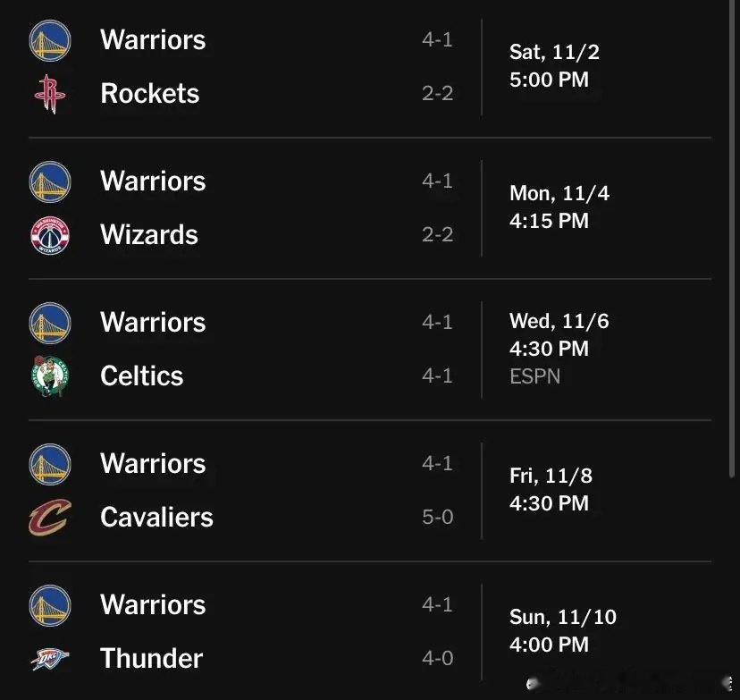Click Warriors logo in Celtics matchup
This screenshot has width=740, height=700.
tap(50, 323)
